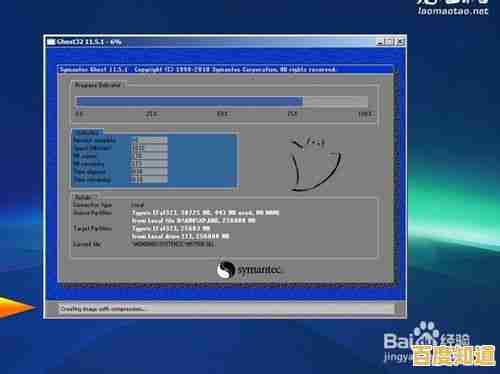Maximize the Ghost32 window
Screen dimensions: 500x374
point(390,42)
